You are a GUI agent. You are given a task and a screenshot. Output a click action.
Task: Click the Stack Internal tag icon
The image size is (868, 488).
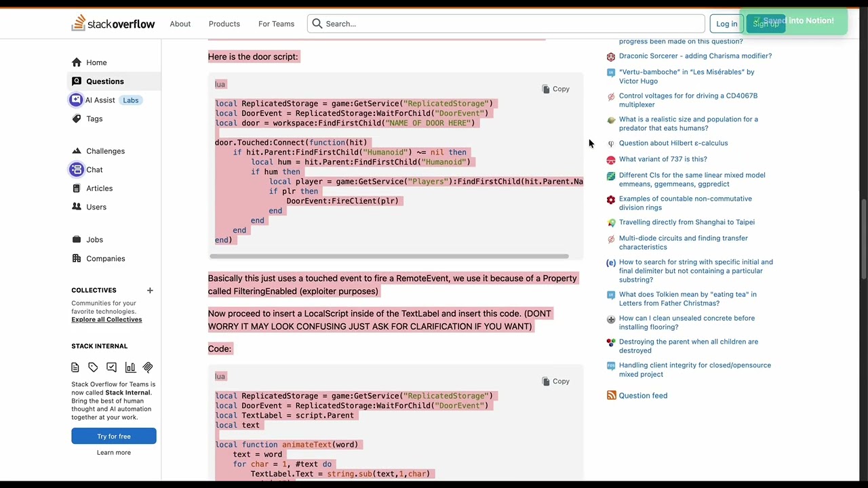coord(93,367)
